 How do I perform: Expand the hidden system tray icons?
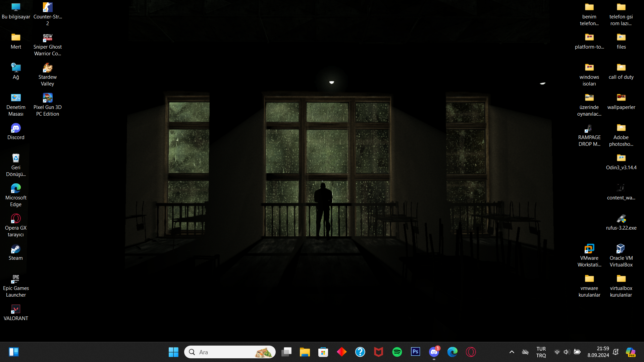pyautogui.click(x=512, y=352)
